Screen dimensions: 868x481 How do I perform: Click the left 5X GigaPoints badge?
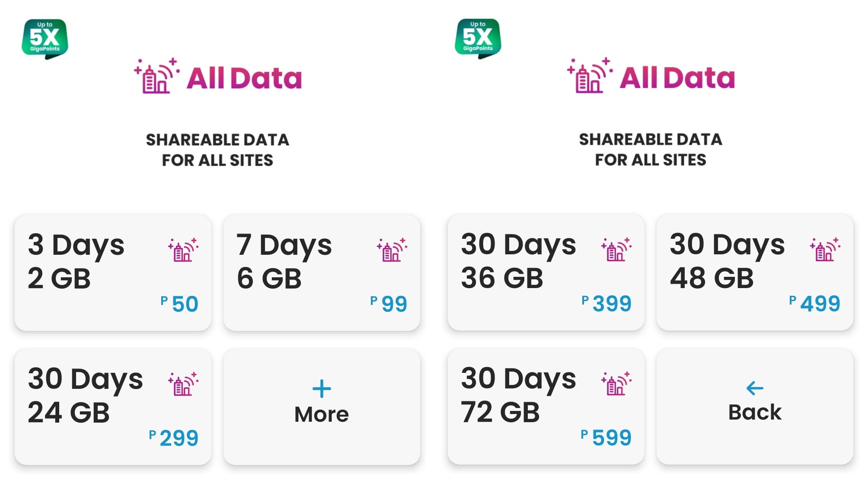click(45, 38)
